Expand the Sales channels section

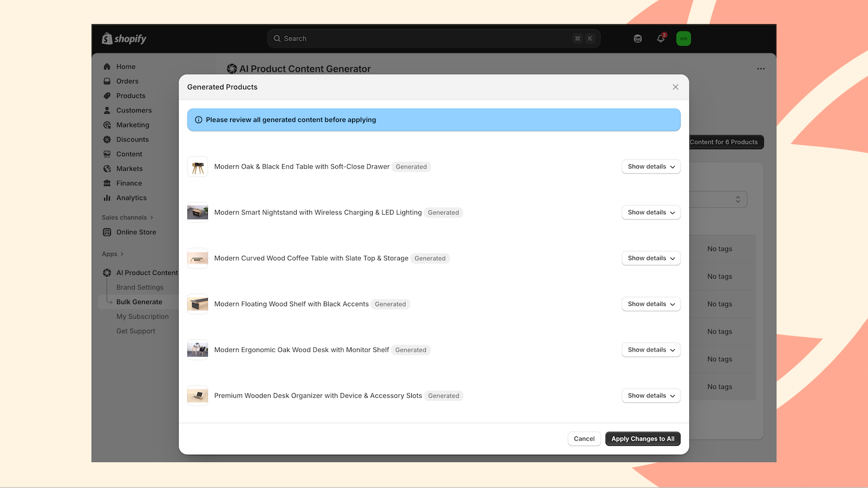coord(124,217)
